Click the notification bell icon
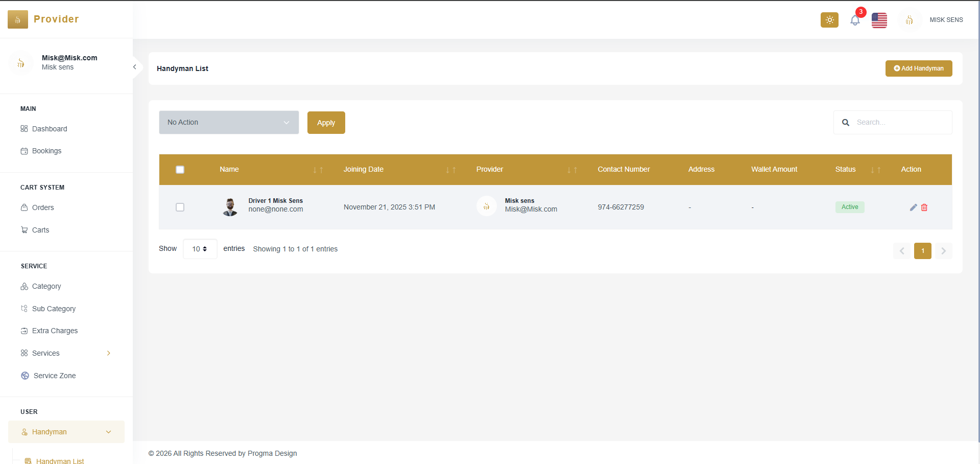The image size is (980, 464). tap(855, 20)
